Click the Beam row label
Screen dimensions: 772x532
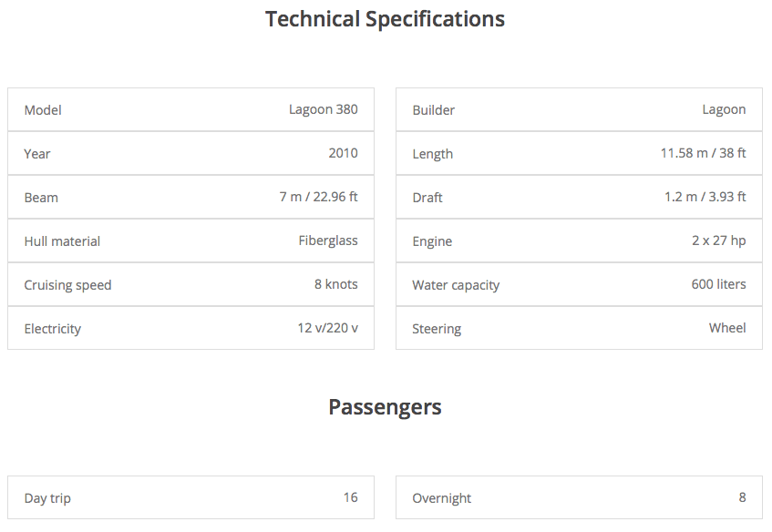pos(41,198)
